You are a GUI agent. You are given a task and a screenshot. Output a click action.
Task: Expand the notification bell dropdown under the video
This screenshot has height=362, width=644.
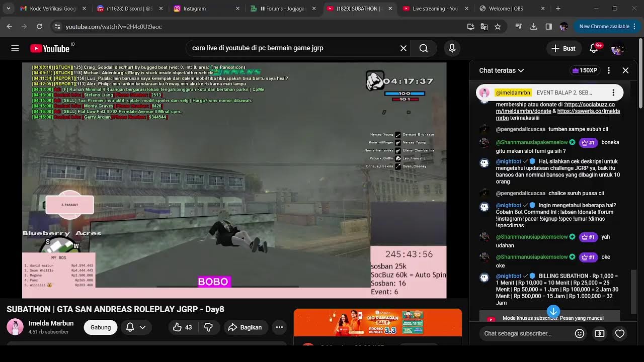click(136, 327)
